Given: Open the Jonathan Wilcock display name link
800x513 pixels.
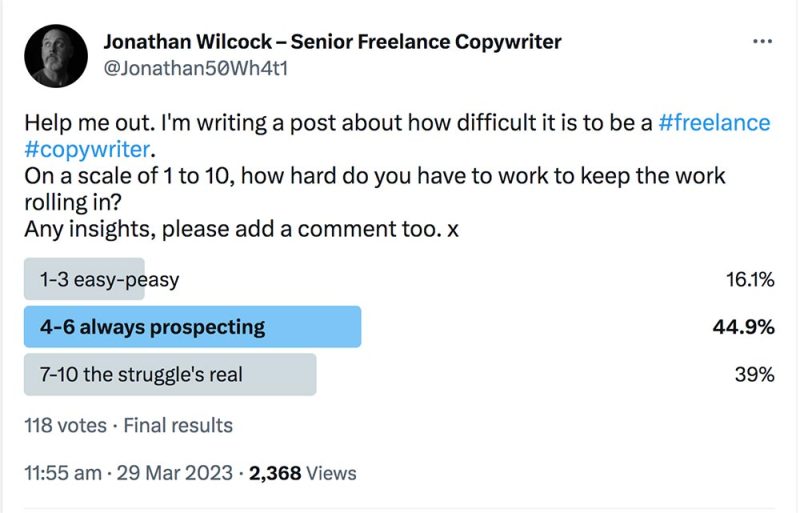Looking at the screenshot, I should tap(332, 42).
